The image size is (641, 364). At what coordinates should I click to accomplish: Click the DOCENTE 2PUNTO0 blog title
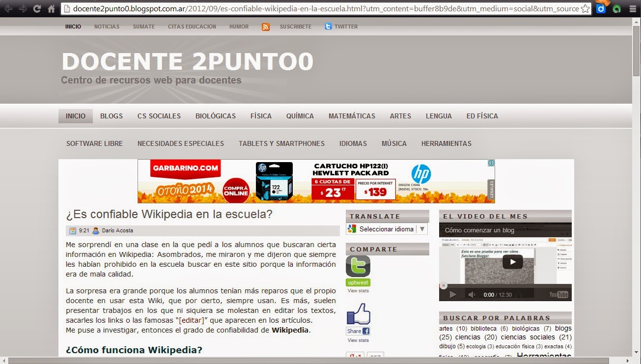[187, 61]
